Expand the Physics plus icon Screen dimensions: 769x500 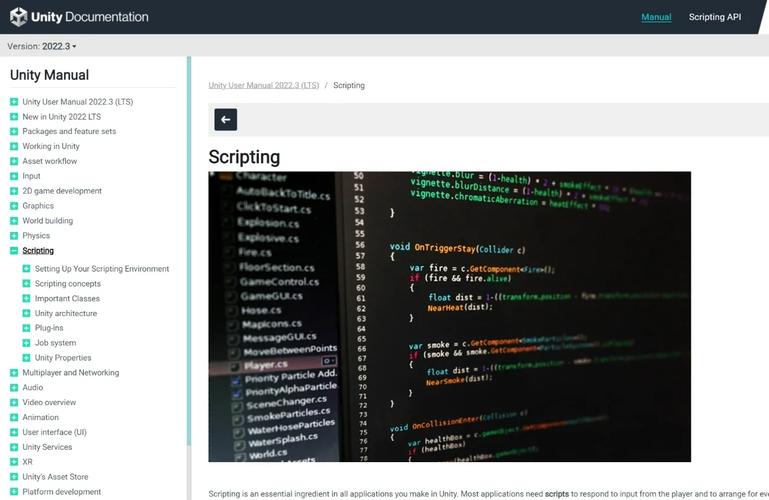click(x=14, y=236)
